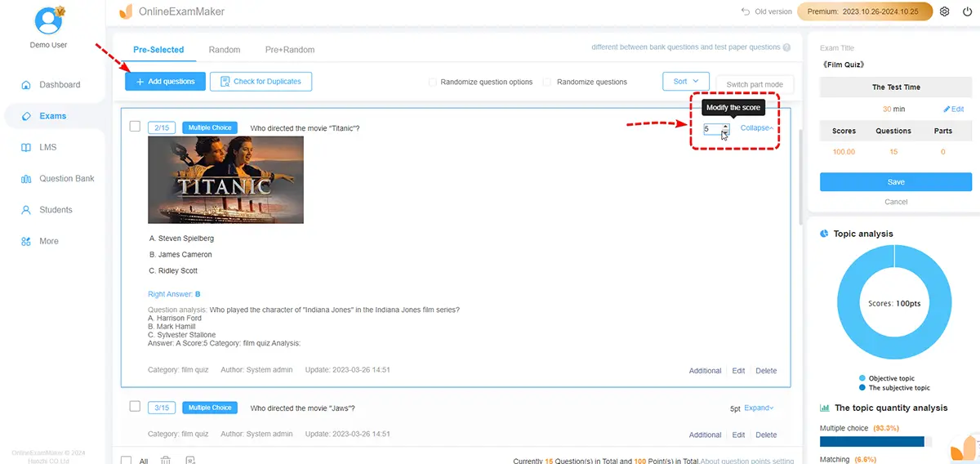Viewport: 980px width, 464px height.
Task: Open the settings gear icon
Action: 945,12
